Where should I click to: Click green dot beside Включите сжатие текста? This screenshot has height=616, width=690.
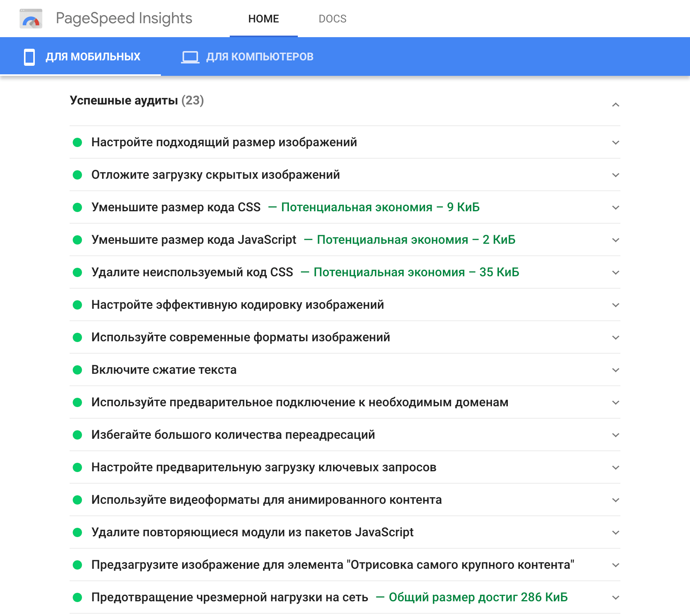pyautogui.click(x=77, y=370)
